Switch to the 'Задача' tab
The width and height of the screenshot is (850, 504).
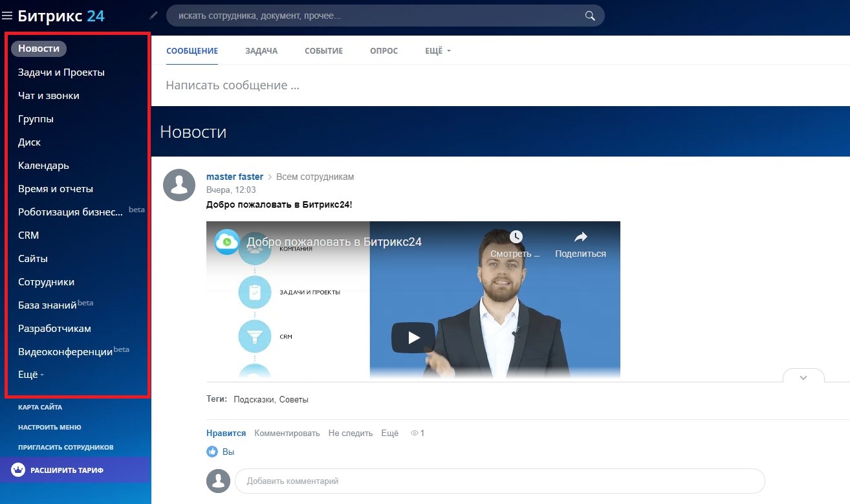click(261, 51)
